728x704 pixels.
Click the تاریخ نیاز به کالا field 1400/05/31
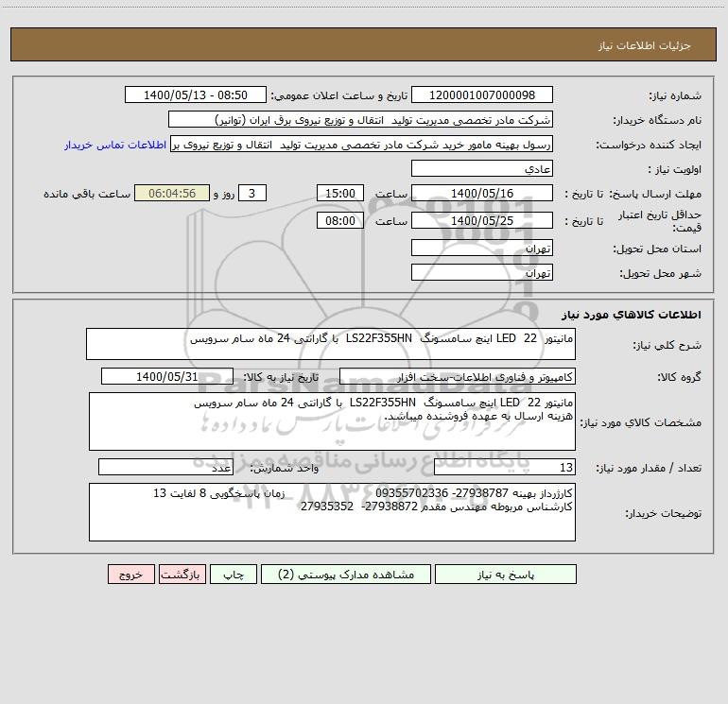[x=167, y=376]
